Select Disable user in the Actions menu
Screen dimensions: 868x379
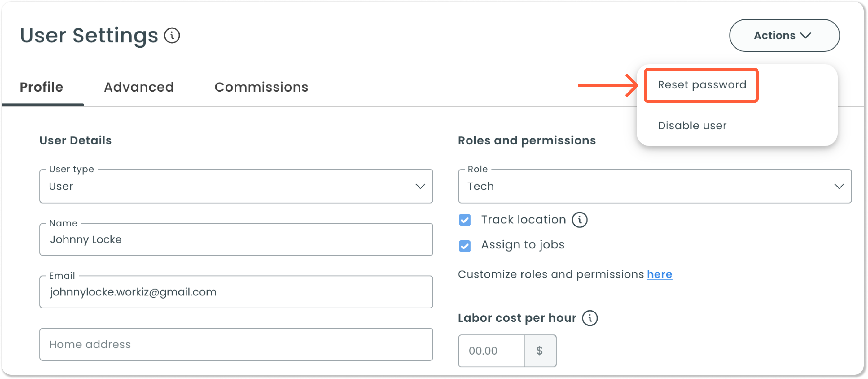click(692, 126)
